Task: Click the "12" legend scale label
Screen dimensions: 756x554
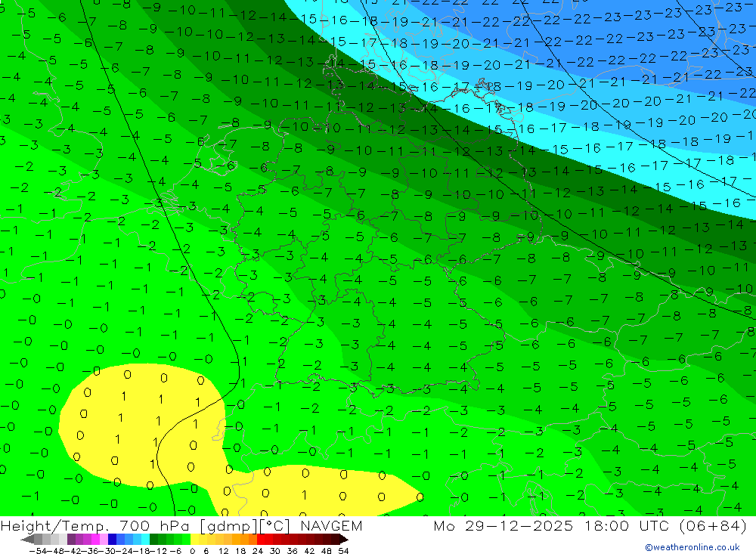Action: tap(223, 551)
